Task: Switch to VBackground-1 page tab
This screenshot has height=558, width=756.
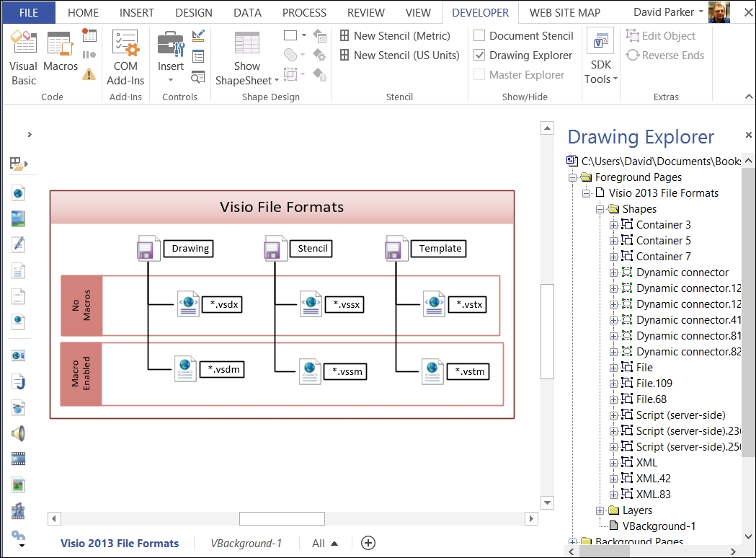Action: [246, 544]
